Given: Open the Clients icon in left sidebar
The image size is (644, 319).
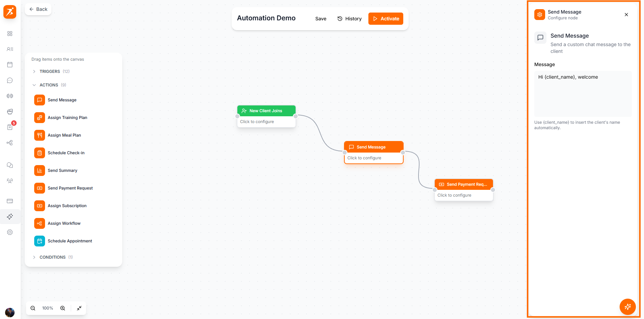Looking at the screenshot, I should (x=10, y=49).
